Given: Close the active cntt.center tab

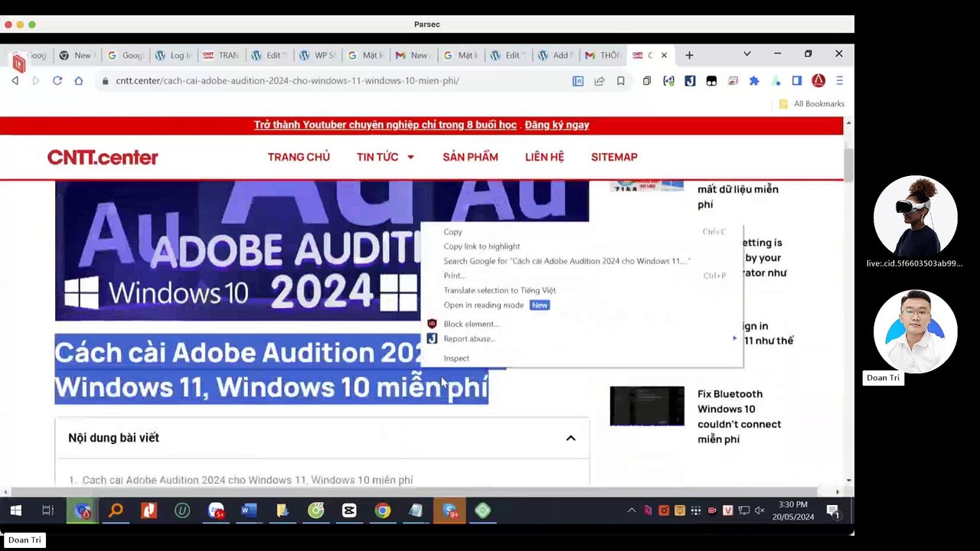Looking at the screenshot, I should pos(664,55).
